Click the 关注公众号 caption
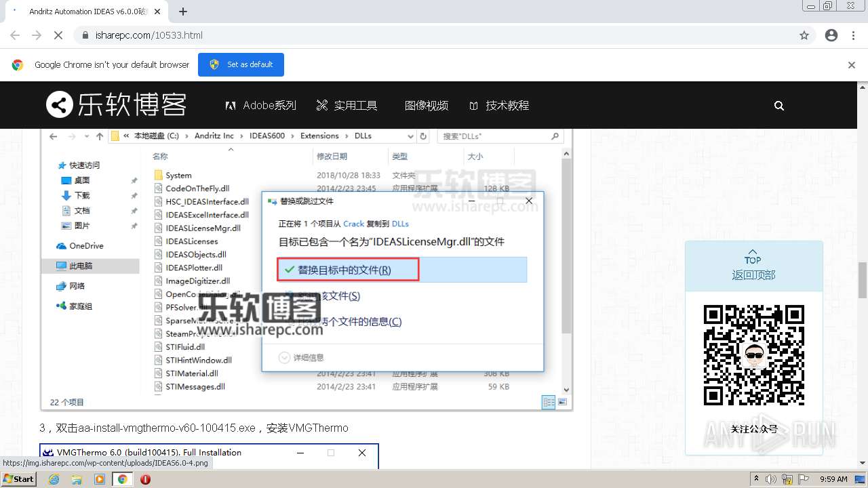 tap(753, 429)
